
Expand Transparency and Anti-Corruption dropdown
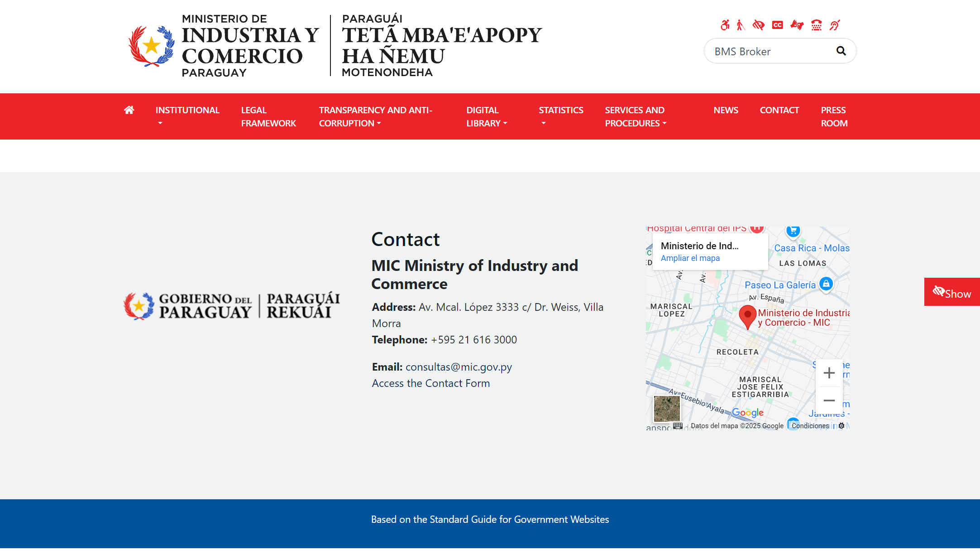[x=376, y=116]
